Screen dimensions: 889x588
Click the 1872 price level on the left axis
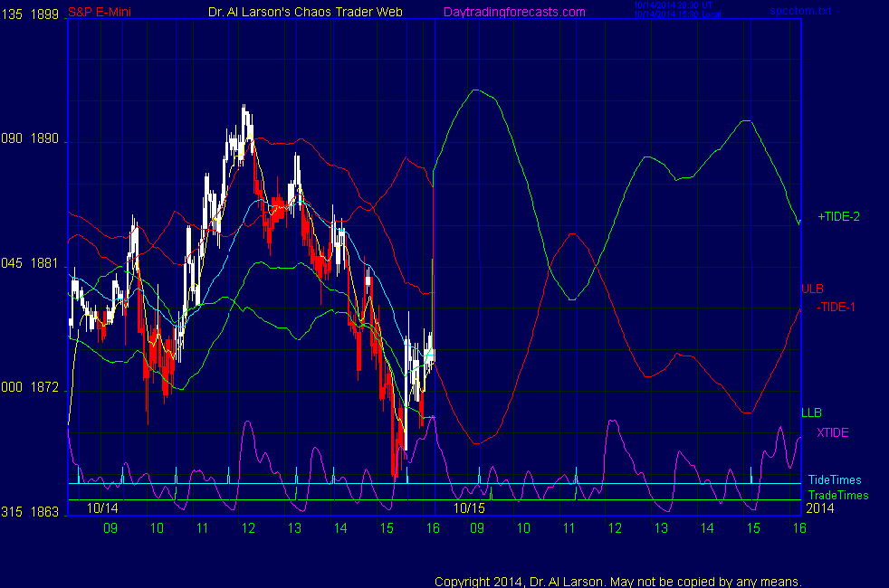click(44, 387)
